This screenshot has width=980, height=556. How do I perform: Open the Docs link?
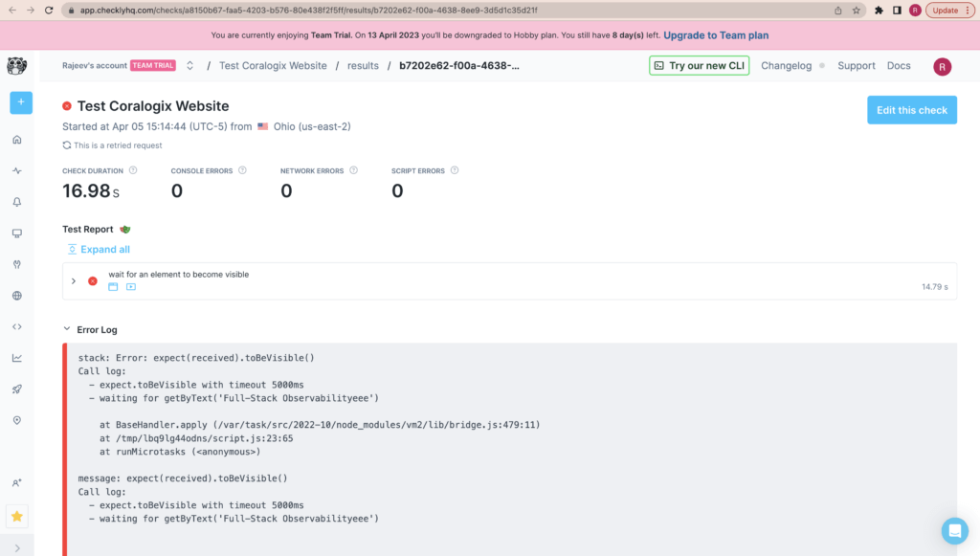click(899, 66)
